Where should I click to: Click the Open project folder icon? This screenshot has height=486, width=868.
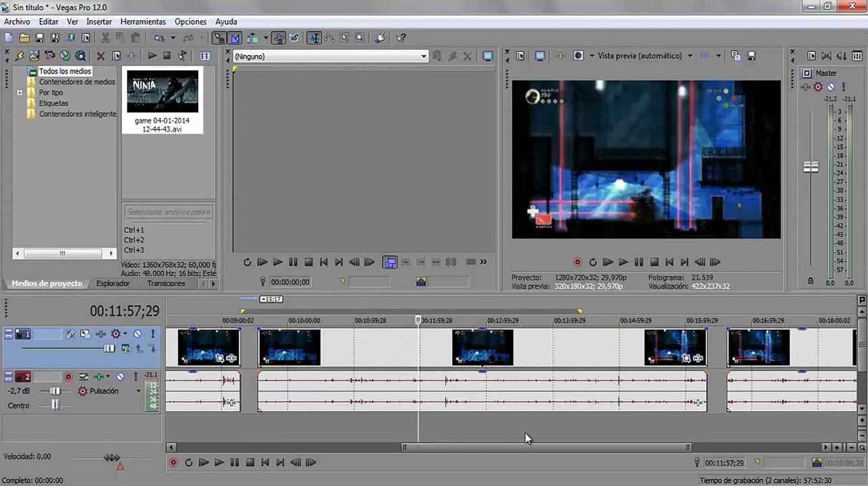pos(24,38)
